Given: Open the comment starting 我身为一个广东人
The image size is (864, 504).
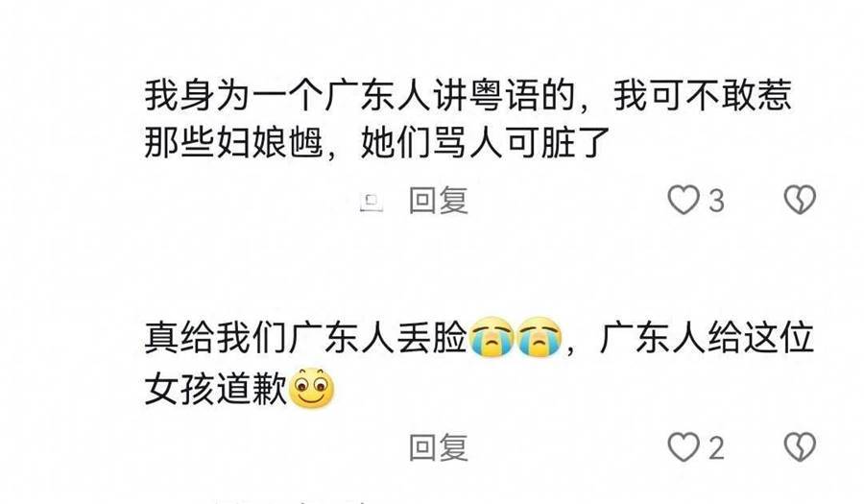Looking at the screenshot, I should tap(468, 119).
